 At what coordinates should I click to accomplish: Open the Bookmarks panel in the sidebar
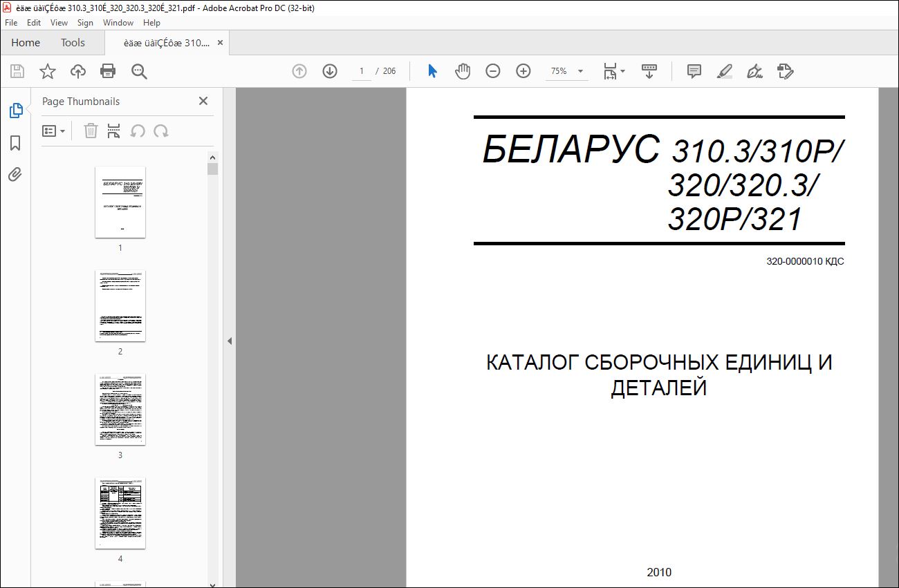click(x=15, y=143)
